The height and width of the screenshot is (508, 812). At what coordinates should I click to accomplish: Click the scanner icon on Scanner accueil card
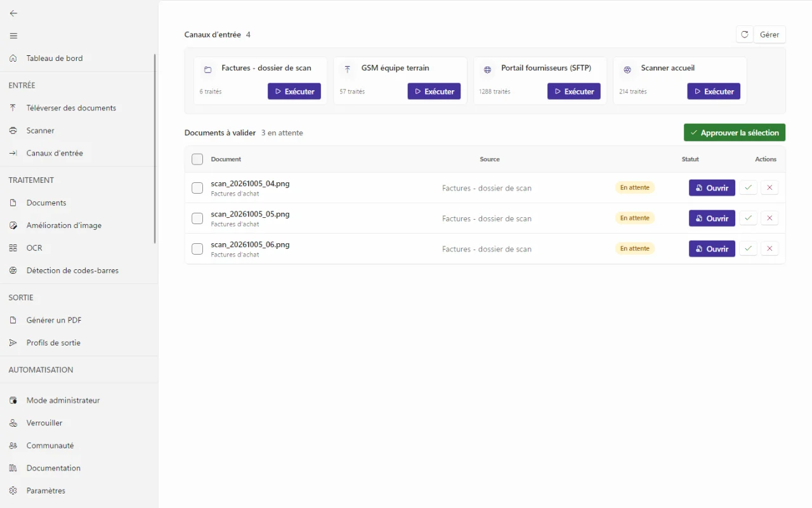627,69
